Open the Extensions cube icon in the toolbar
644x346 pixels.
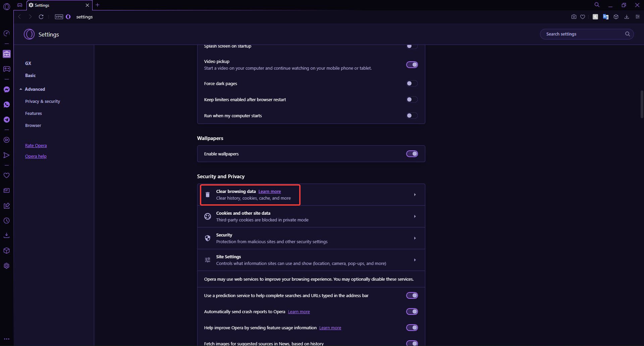[x=616, y=17]
